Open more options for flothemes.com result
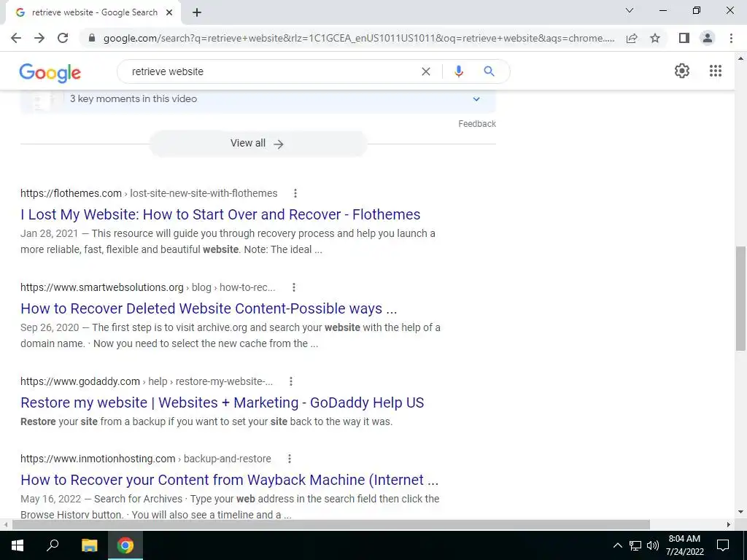 click(295, 192)
